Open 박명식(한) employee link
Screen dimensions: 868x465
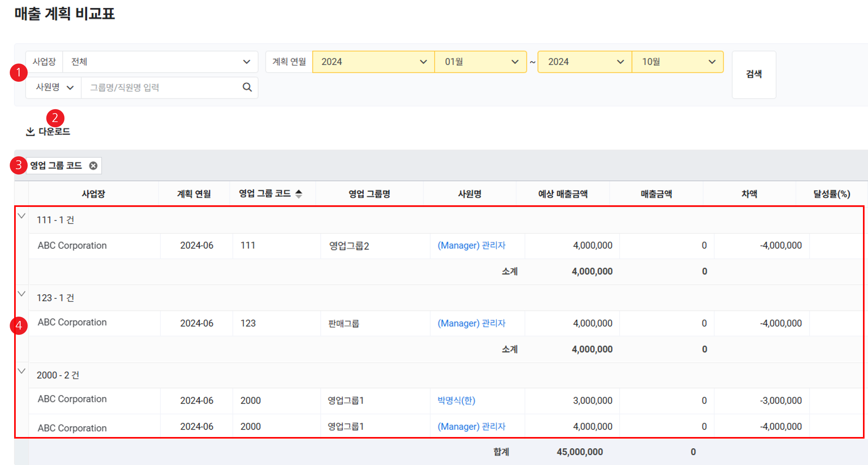point(456,400)
